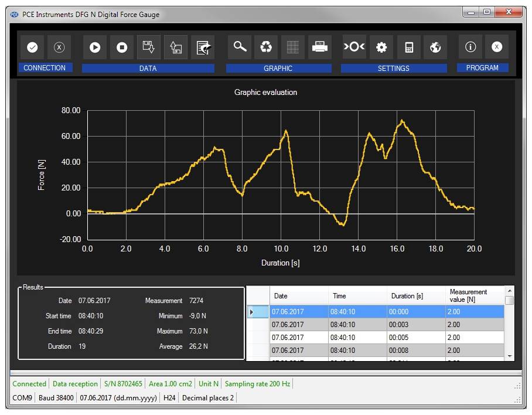Click the Measurement value [N] column header
532x415 pixels.
tap(473, 295)
